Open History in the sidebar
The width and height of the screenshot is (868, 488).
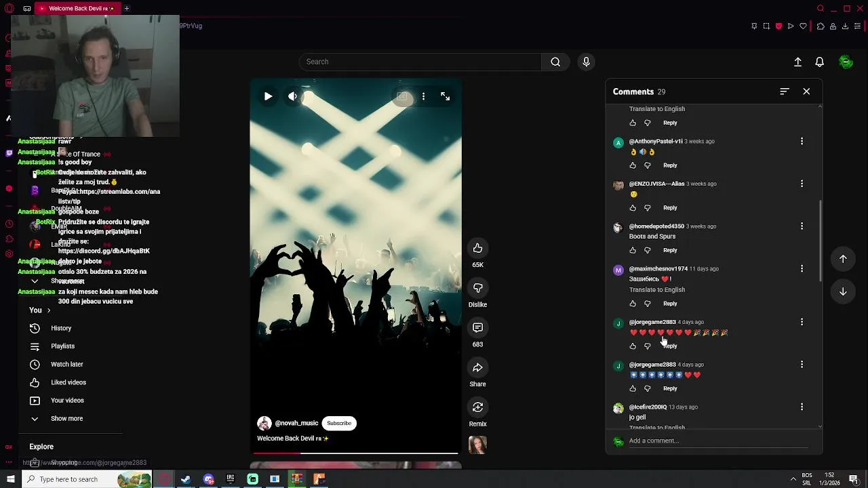point(61,328)
